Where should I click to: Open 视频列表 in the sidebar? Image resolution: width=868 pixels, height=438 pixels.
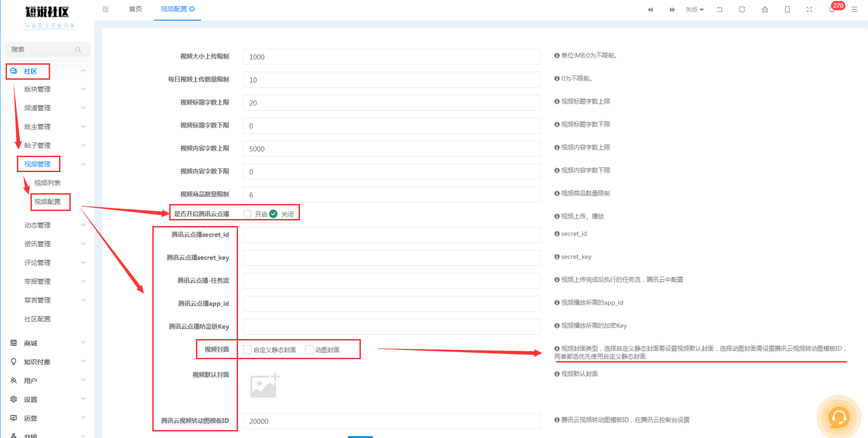pos(47,183)
